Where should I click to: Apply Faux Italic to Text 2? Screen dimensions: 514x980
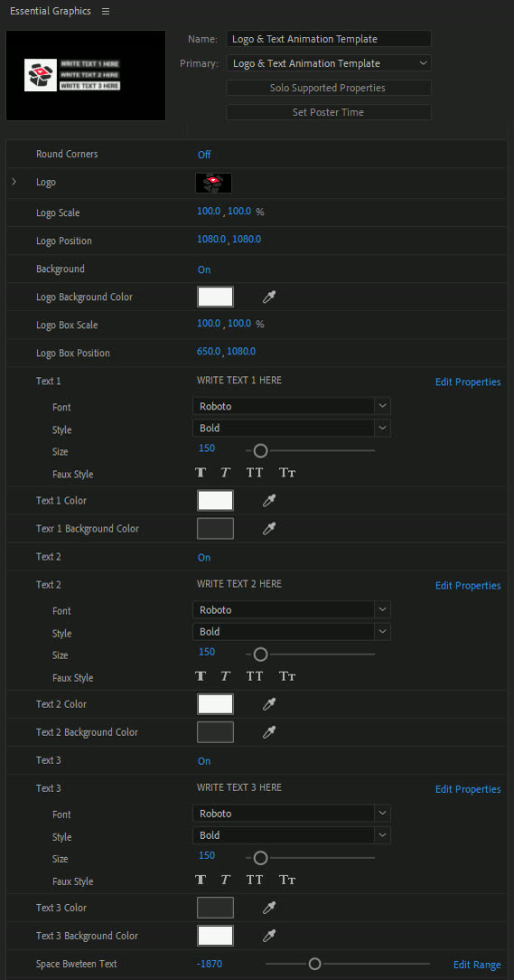click(x=226, y=677)
